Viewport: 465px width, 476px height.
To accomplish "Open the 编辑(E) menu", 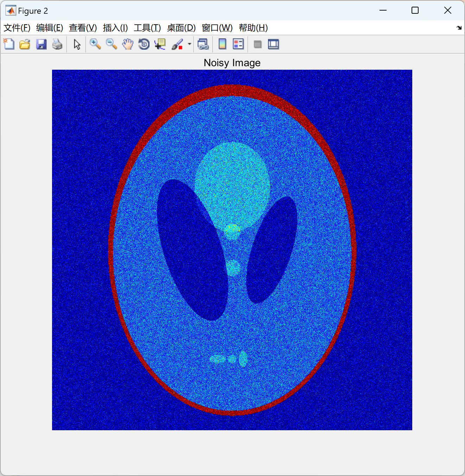I will click(x=50, y=28).
